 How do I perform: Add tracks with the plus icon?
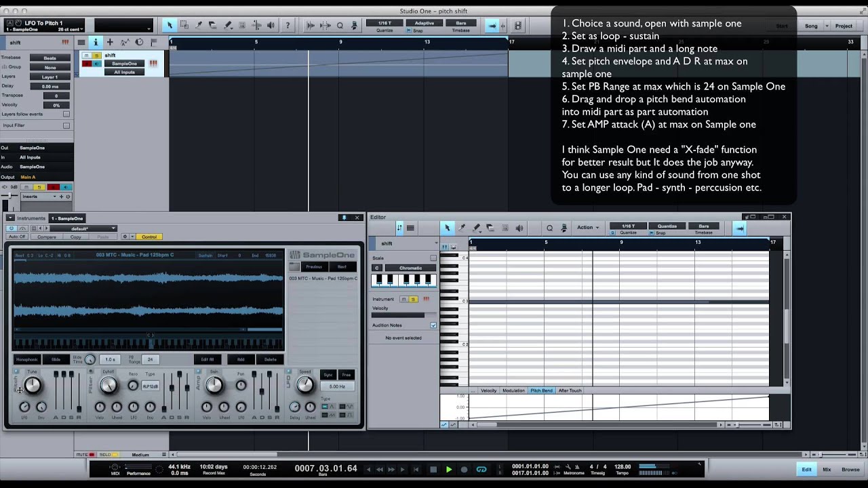click(110, 42)
